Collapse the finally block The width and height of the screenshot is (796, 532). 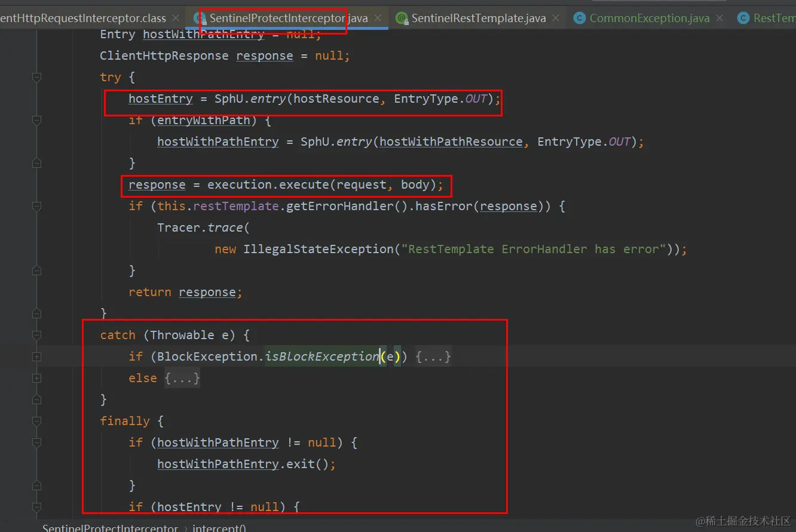click(36, 421)
